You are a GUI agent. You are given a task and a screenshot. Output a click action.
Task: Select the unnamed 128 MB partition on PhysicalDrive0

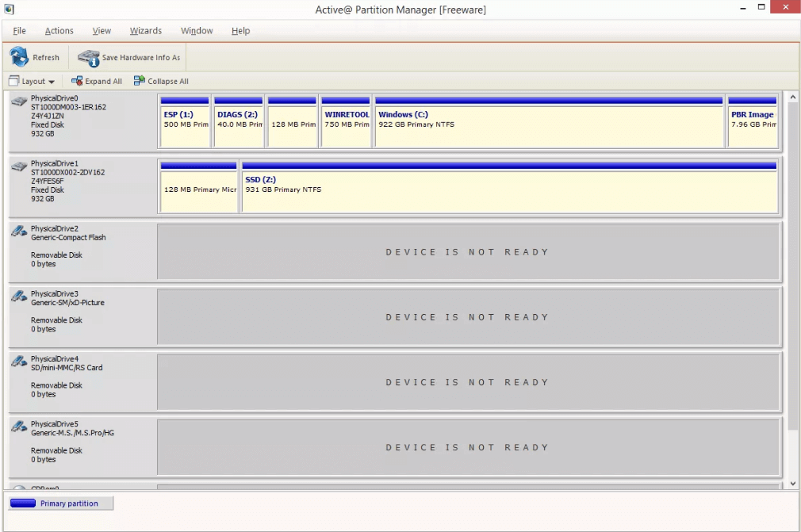[292, 121]
